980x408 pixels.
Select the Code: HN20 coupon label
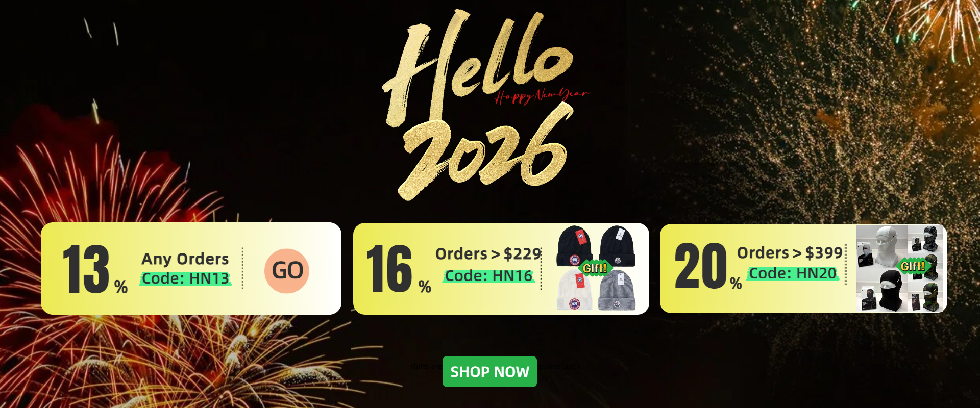click(793, 273)
